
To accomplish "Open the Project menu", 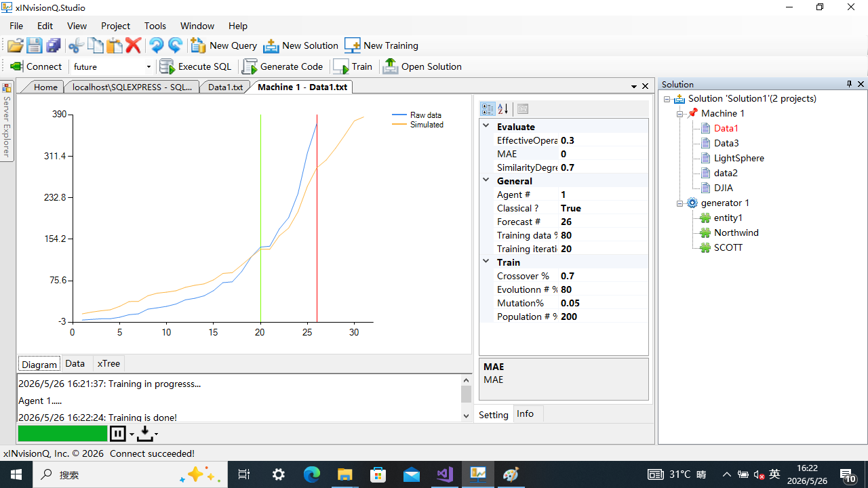I will point(115,26).
